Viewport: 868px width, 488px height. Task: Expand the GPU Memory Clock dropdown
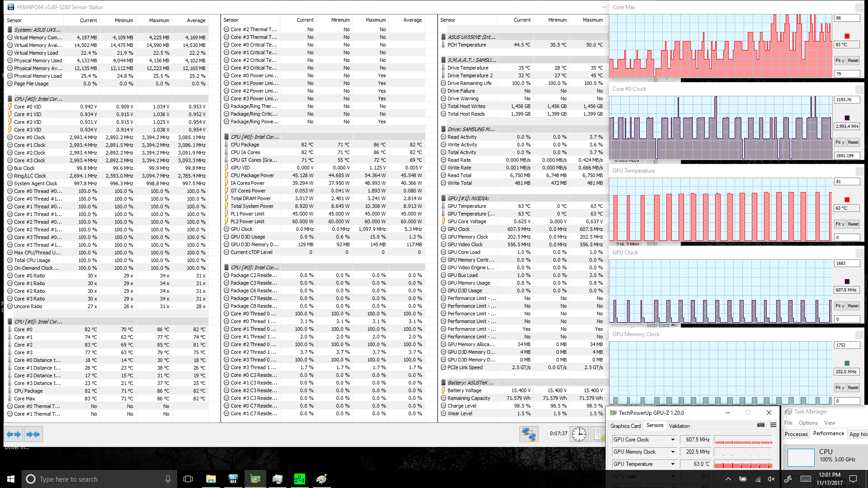[673, 452]
